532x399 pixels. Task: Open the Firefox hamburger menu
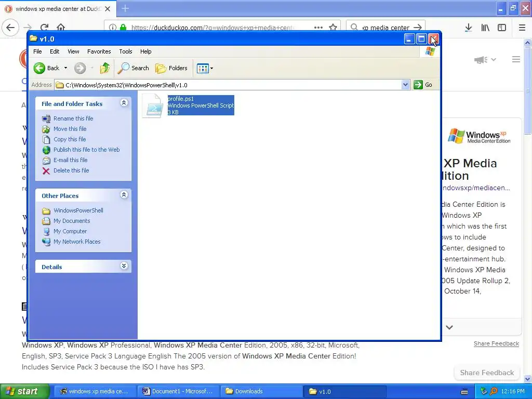coord(522,28)
